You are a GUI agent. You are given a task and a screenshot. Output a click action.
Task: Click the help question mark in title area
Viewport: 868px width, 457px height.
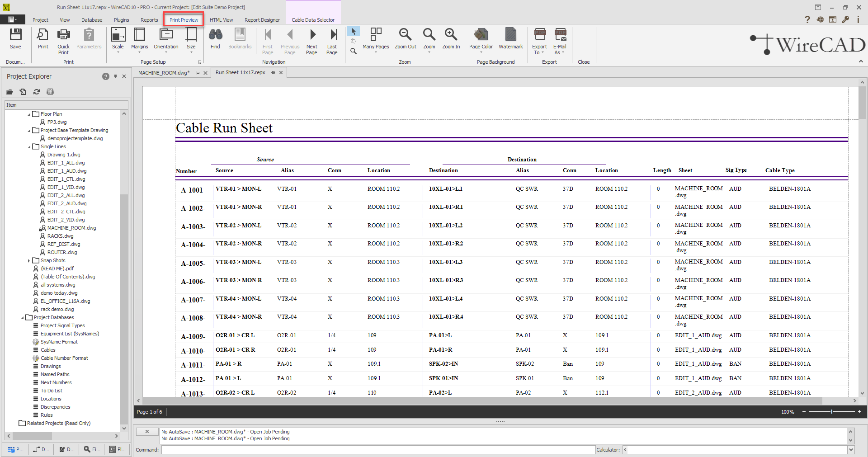pos(807,19)
